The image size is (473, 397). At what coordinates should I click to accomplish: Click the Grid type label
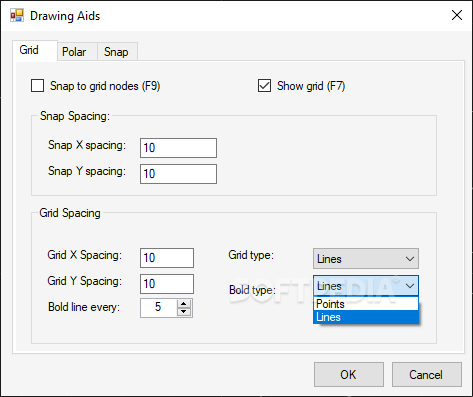251,255
